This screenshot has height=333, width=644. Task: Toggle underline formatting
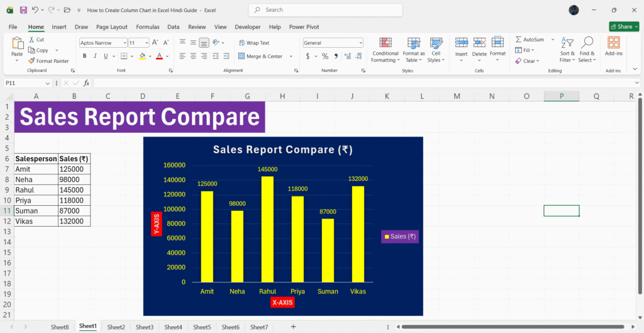[x=106, y=56]
